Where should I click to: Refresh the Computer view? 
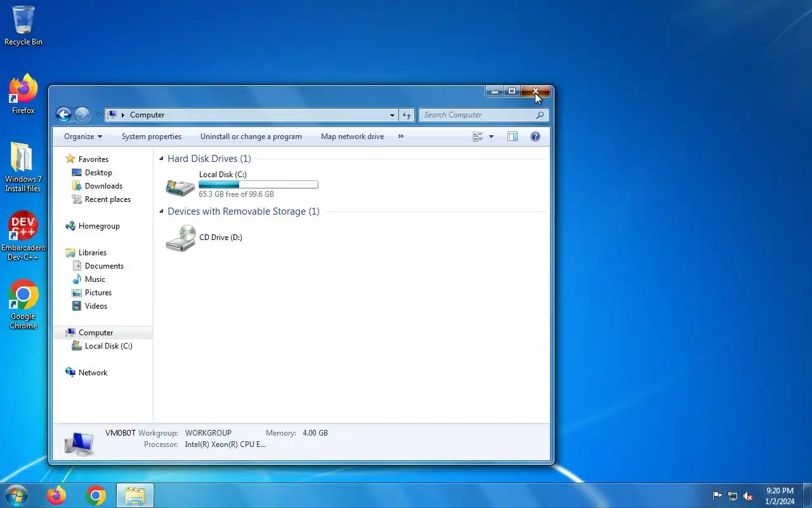(407, 115)
